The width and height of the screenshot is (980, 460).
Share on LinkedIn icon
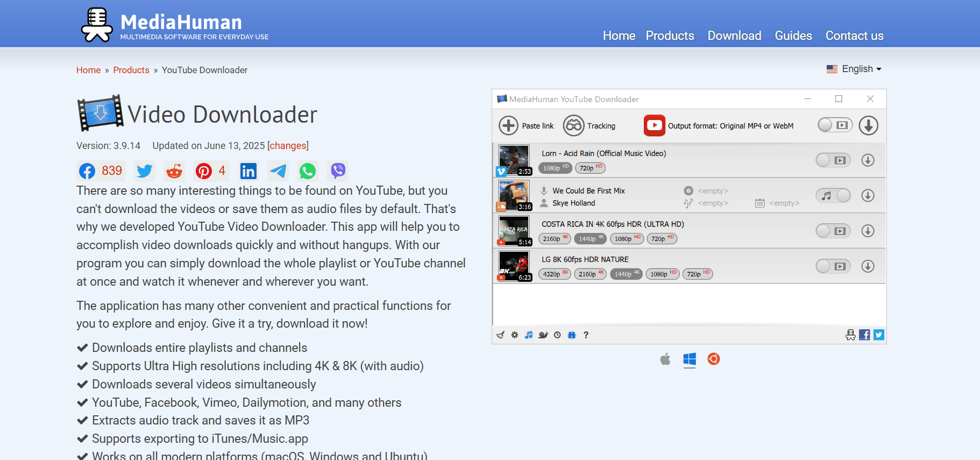pos(248,171)
